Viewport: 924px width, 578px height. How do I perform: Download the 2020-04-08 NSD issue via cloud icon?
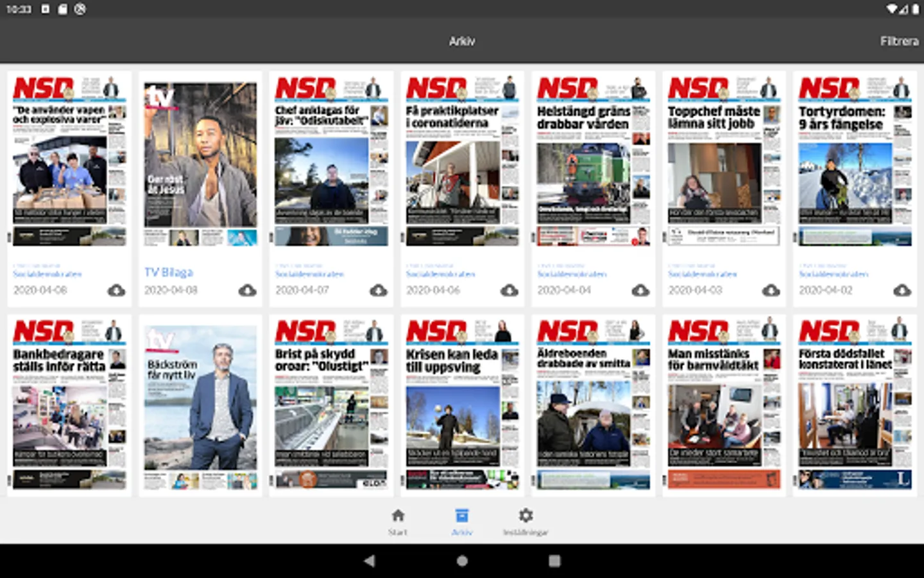coord(116,290)
